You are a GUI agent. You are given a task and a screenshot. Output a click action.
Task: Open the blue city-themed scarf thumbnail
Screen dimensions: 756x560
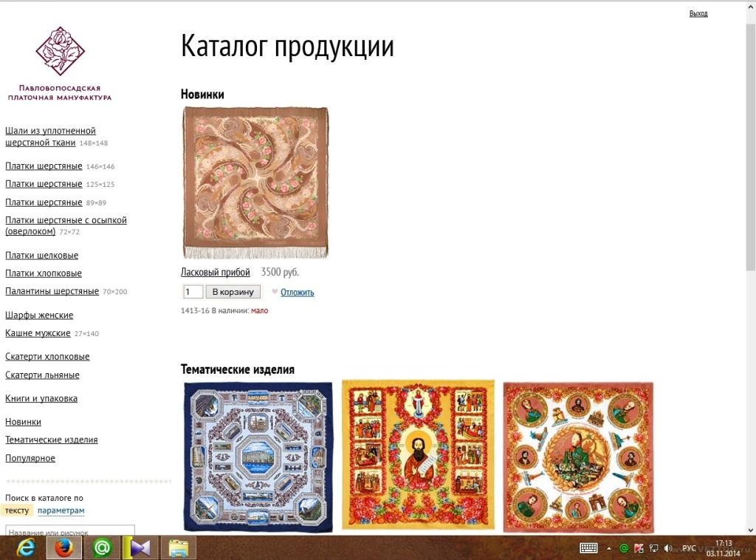click(x=258, y=456)
